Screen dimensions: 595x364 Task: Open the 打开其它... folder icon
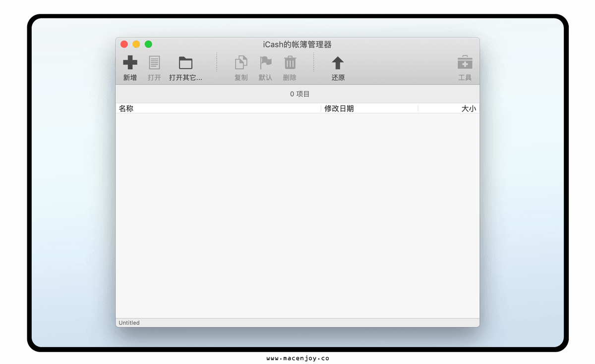(185, 63)
